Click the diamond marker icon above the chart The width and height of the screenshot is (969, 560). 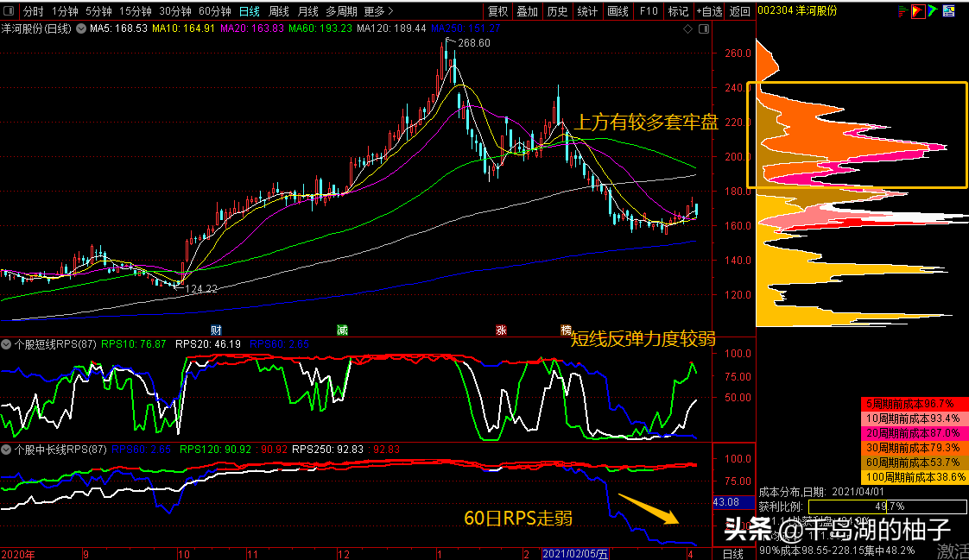[687, 29]
